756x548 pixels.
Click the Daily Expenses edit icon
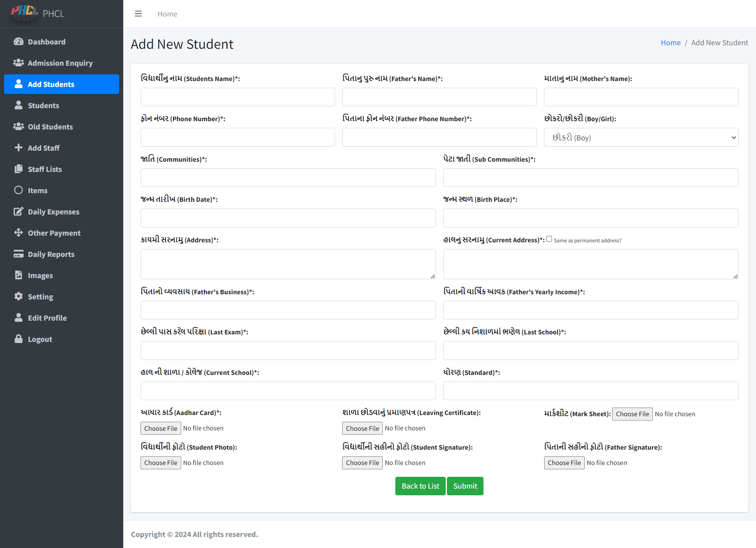coord(19,212)
